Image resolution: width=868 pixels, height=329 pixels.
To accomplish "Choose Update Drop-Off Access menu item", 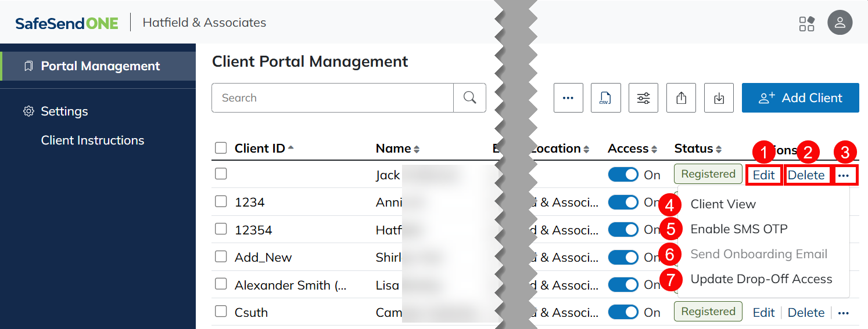I will 761,279.
